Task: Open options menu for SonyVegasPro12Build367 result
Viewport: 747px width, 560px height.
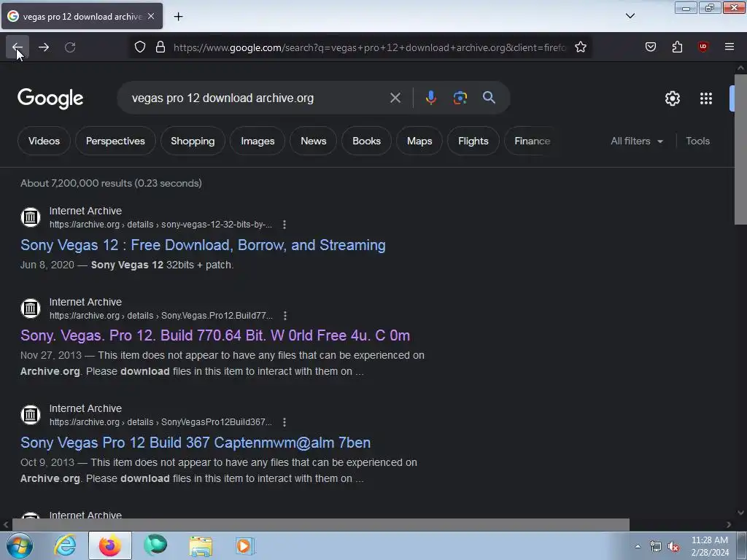Action: click(285, 422)
